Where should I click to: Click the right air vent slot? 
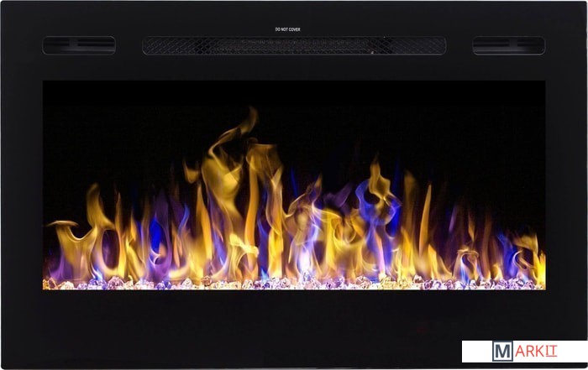[x=508, y=45]
